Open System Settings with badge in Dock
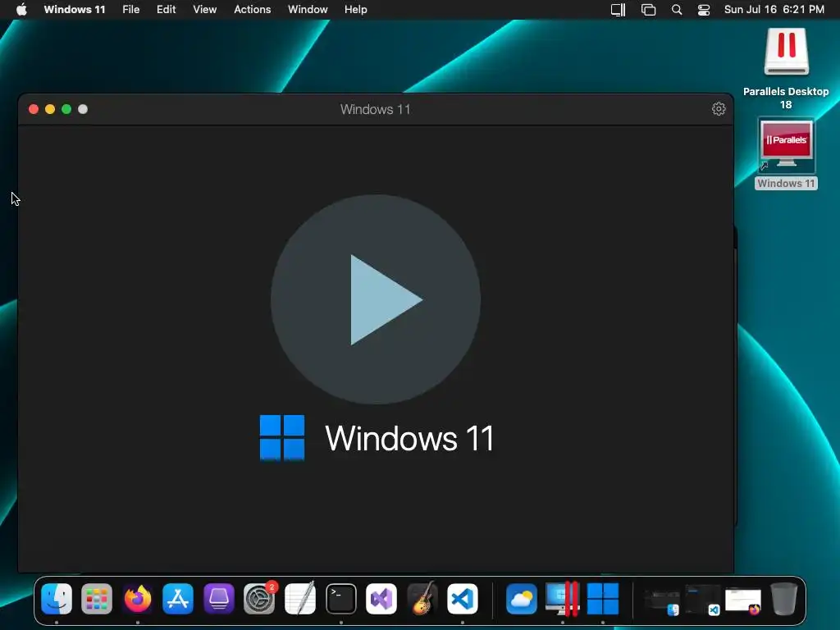840x630 pixels. (x=259, y=598)
